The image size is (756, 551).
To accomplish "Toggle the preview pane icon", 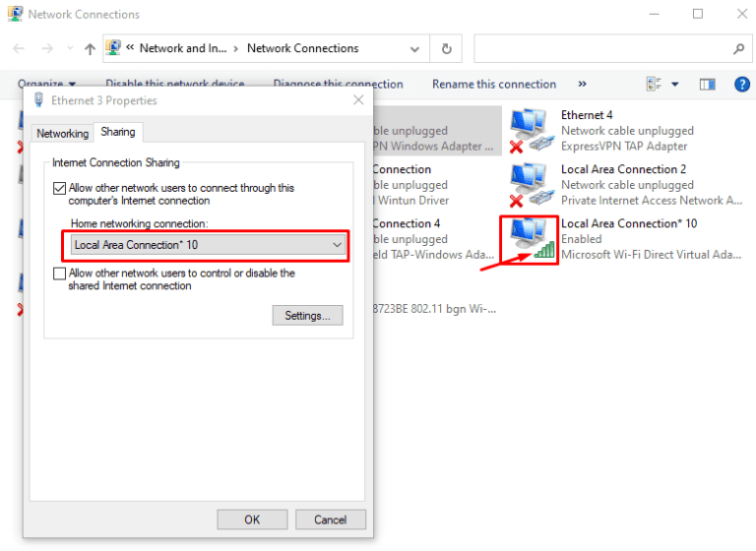I will pyautogui.click(x=708, y=85).
